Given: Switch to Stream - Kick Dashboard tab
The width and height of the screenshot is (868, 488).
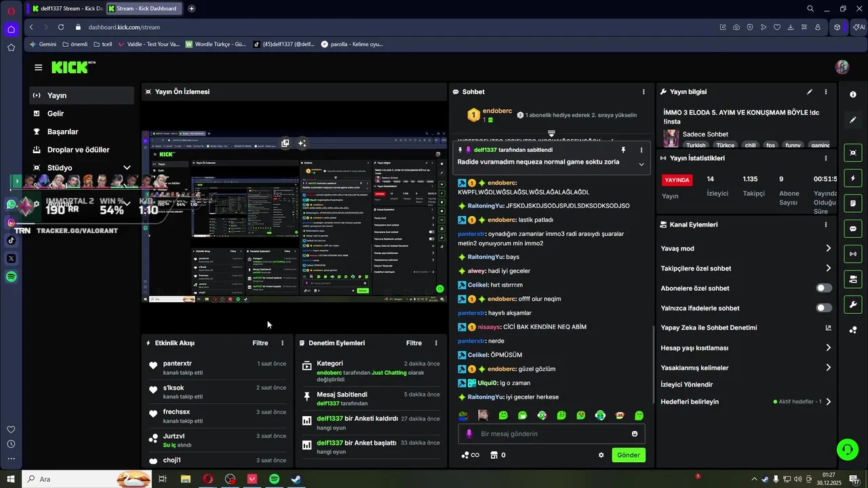Looking at the screenshot, I should click(x=144, y=9).
